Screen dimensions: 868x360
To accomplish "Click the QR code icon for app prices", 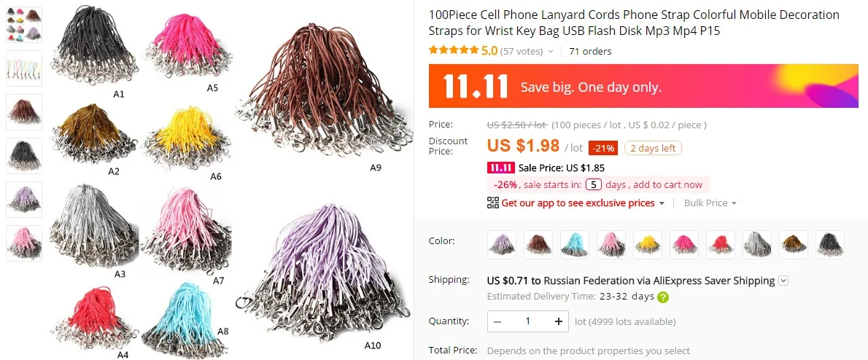I will point(492,203).
